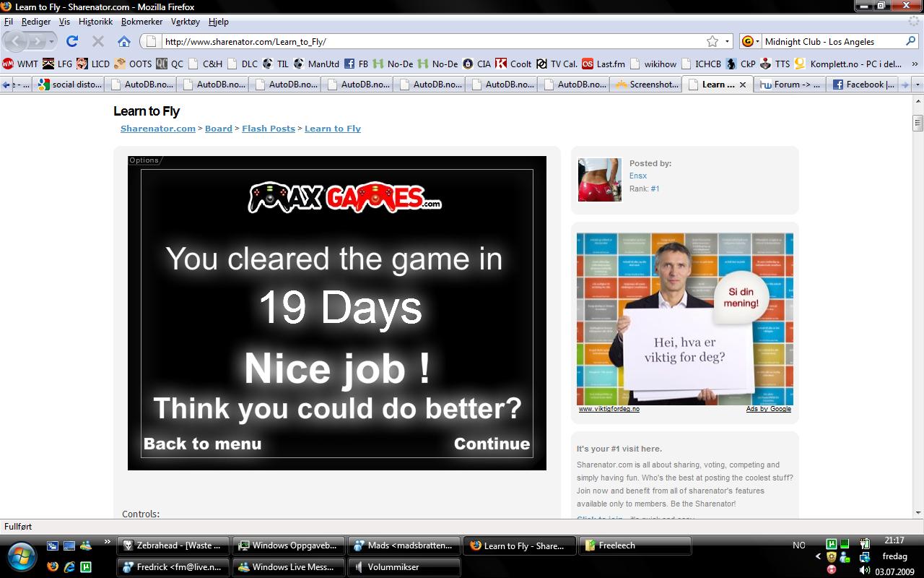Open the address bar history dropdown
This screenshot has width=924, height=578.
click(728, 42)
